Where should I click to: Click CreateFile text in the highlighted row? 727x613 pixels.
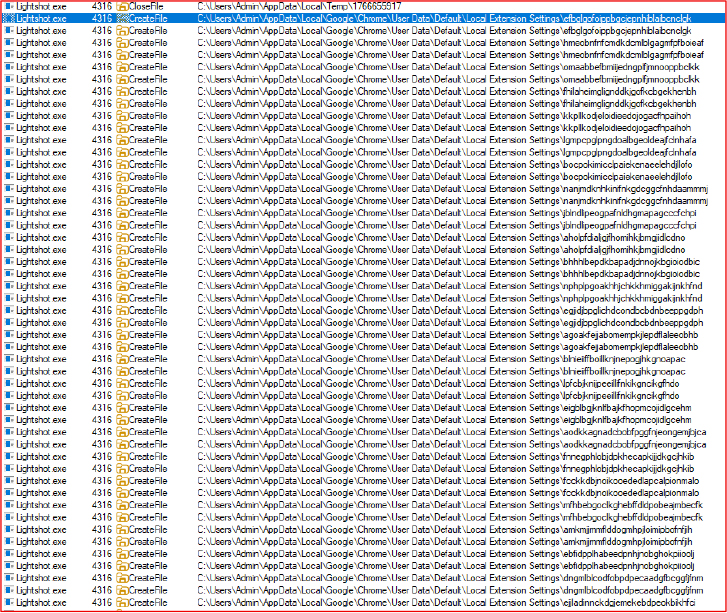click(148, 19)
